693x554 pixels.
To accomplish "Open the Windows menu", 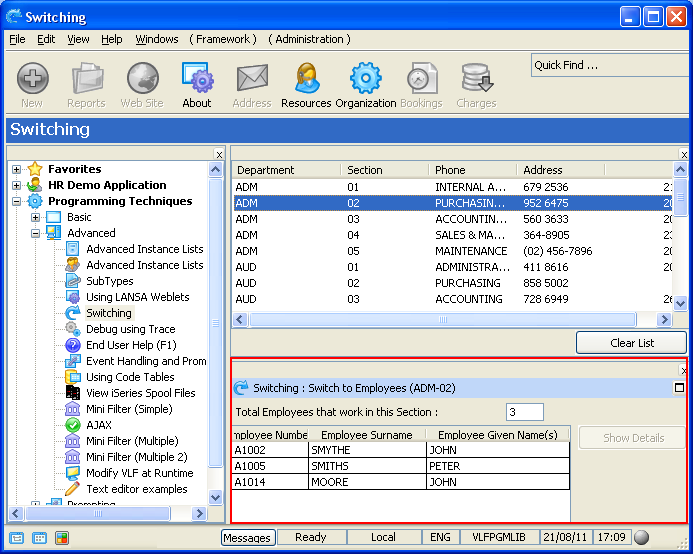I will [x=157, y=39].
